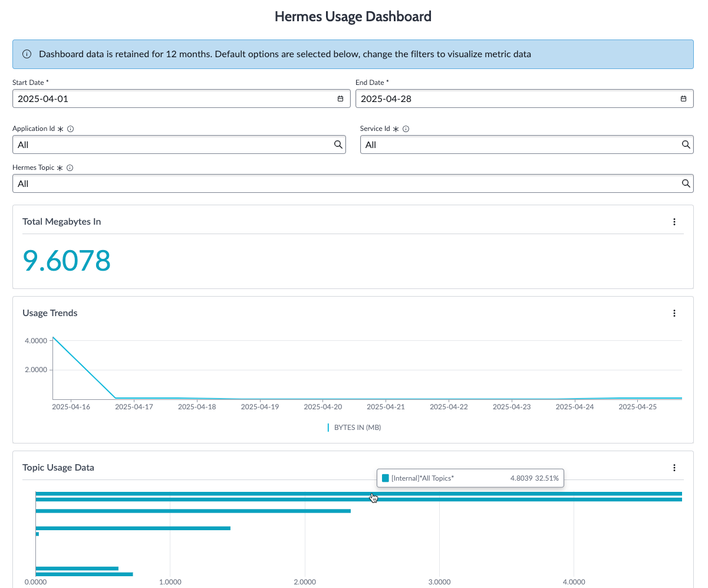Click the 9.6078 total megabytes value
The height and width of the screenshot is (588, 708).
tap(67, 261)
